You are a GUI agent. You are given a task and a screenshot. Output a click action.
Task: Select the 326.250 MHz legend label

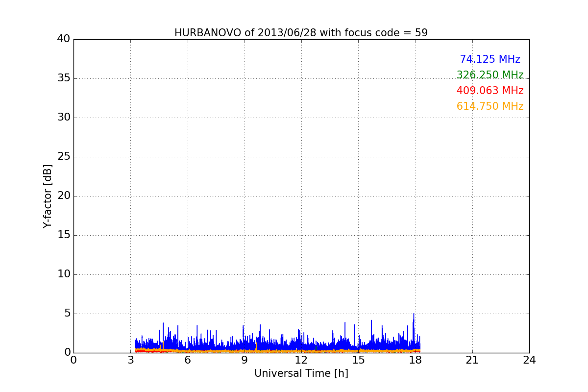click(490, 75)
